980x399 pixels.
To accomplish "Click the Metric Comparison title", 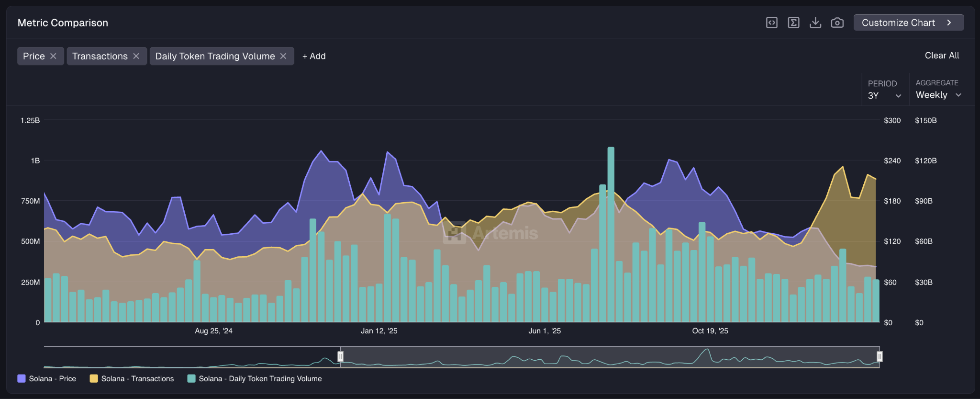I will (63, 23).
